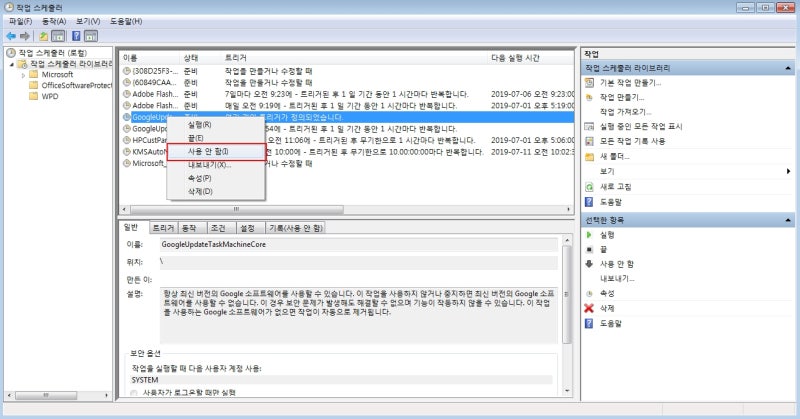Choose 삭제(D) in context menu
The image size is (800, 419).
click(216, 191)
